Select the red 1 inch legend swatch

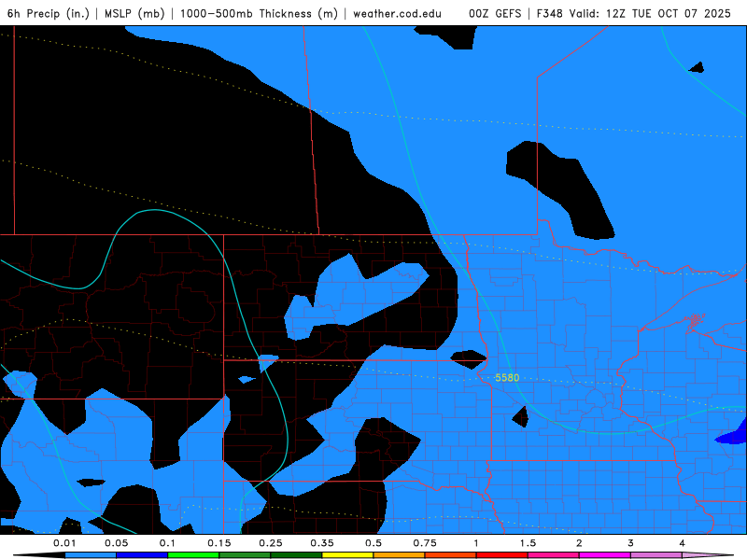pyautogui.click(x=502, y=555)
